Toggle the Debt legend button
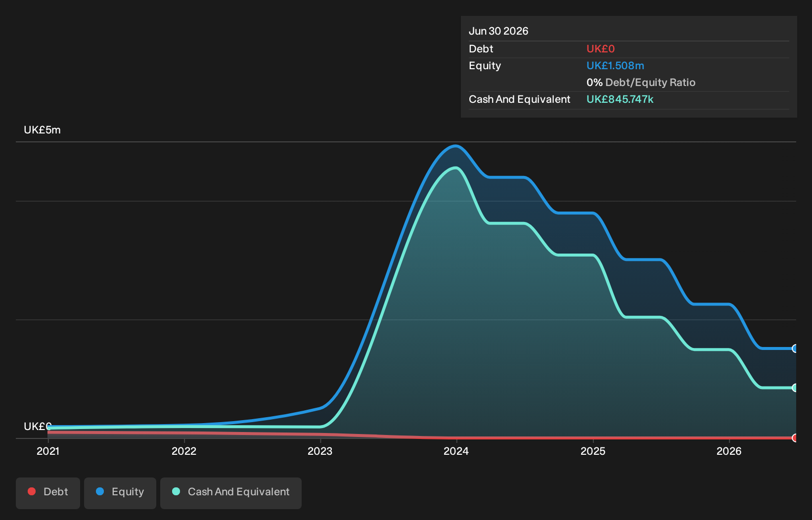The height and width of the screenshot is (520, 812). coord(48,493)
